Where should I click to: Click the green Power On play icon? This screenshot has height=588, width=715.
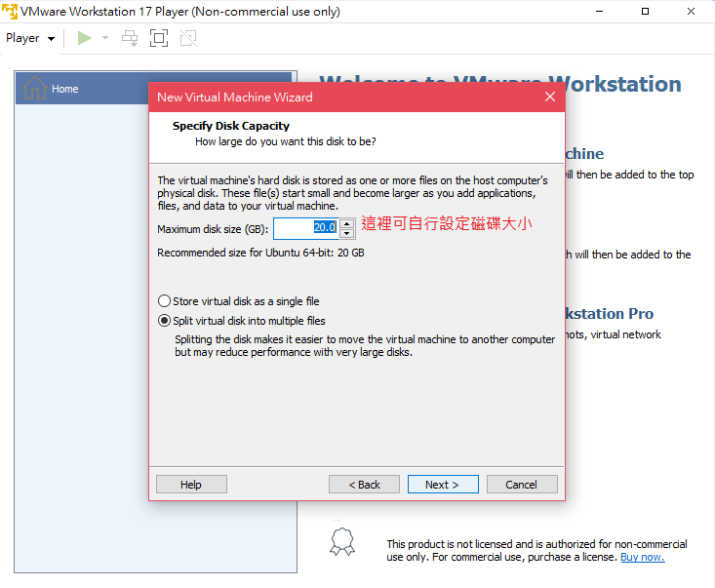[x=84, y=38]
